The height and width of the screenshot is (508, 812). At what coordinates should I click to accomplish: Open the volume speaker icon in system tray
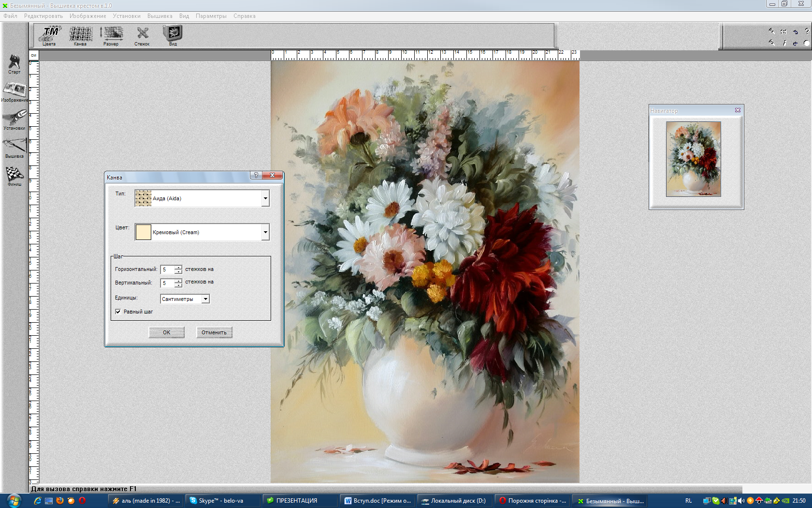741,501
